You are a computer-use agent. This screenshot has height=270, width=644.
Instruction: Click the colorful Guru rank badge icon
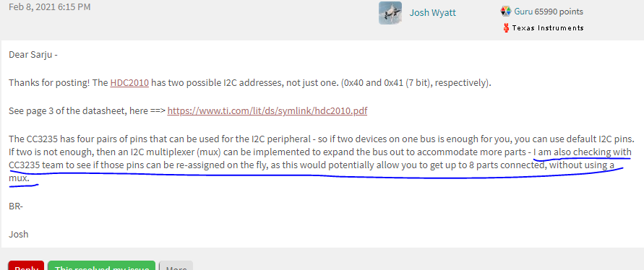click(x=506, y=12)
